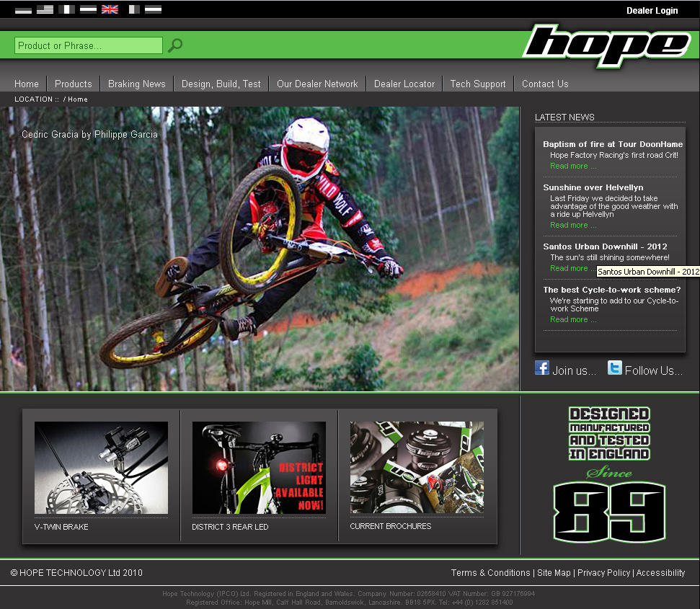Click the 'CURRENT BROCHURES' caption
The image size is (700, 609).
point(391,526)
